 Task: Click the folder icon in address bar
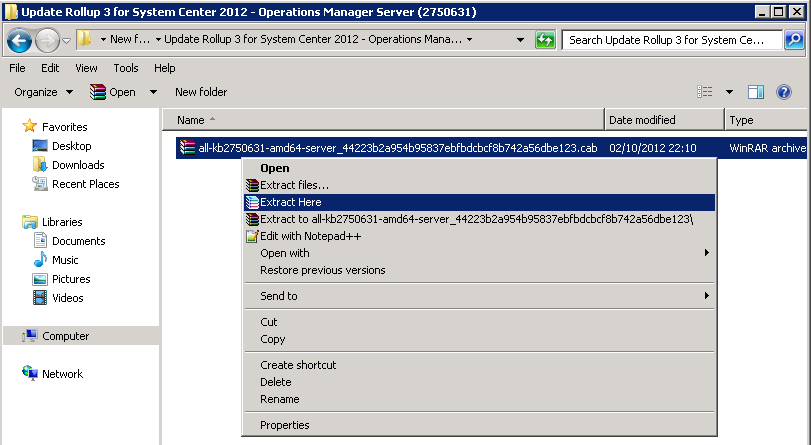(x=84, y=39)
